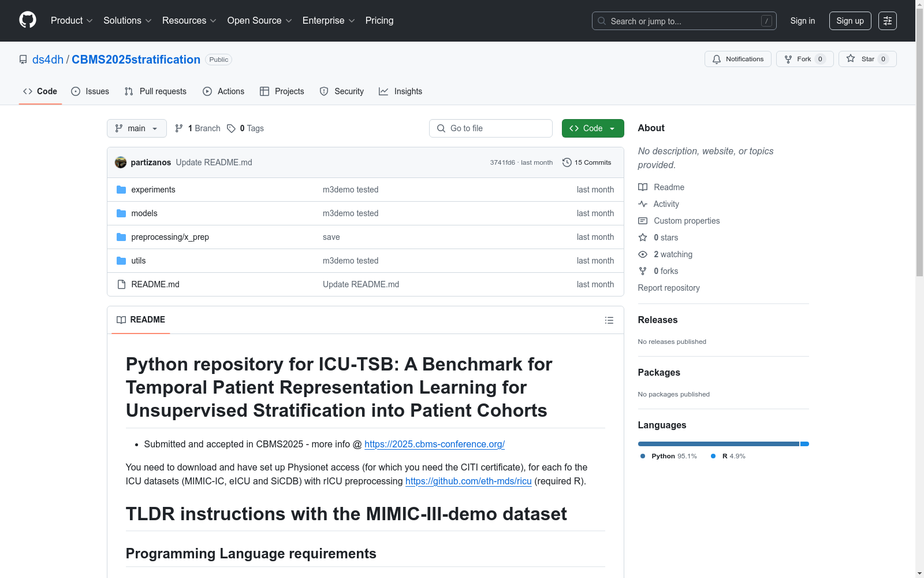924x578 pixels.
Task: Click the stars icon in About section
Action: pos(643,238)
